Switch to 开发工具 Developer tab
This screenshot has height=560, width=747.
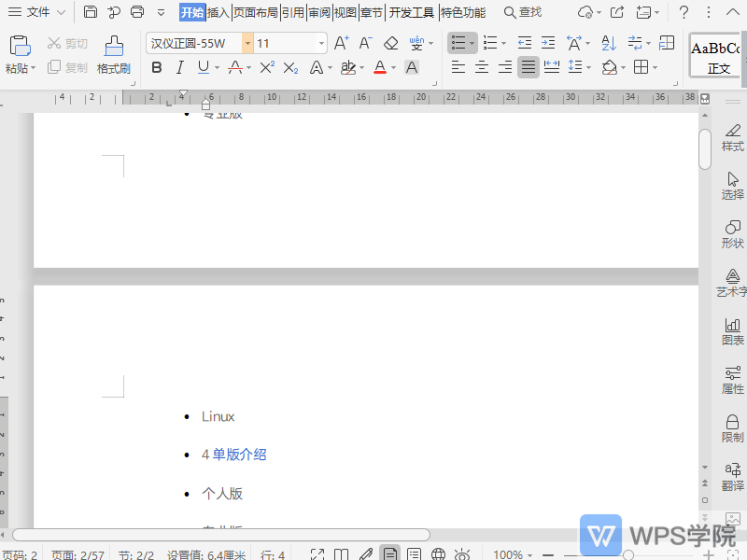[412, 12]
